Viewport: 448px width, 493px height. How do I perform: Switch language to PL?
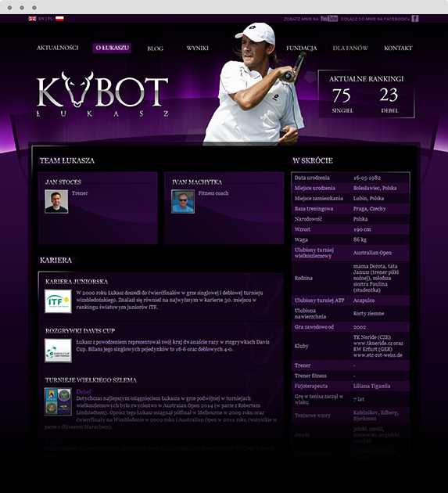click(x=50, y=19)
